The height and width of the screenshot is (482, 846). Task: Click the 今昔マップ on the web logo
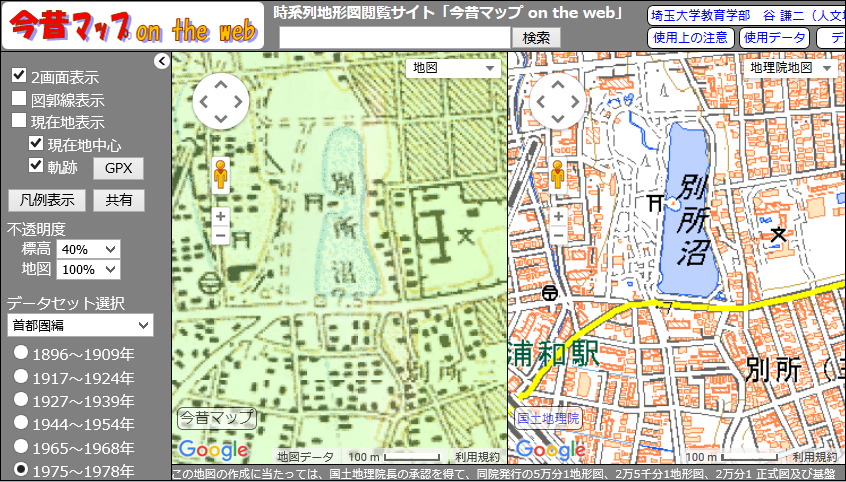tap(133, 26)
